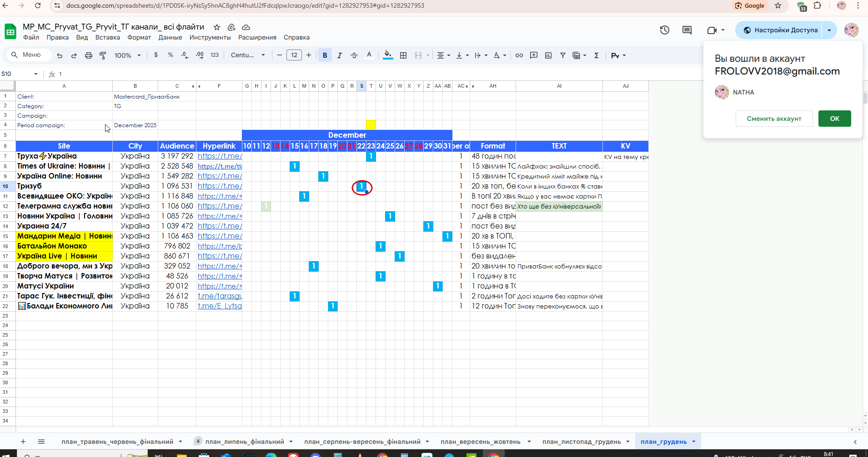Activate the paint format tool
Image resolution: width=868 pixels, height=457 pixels.
click(x=103, y=55)
